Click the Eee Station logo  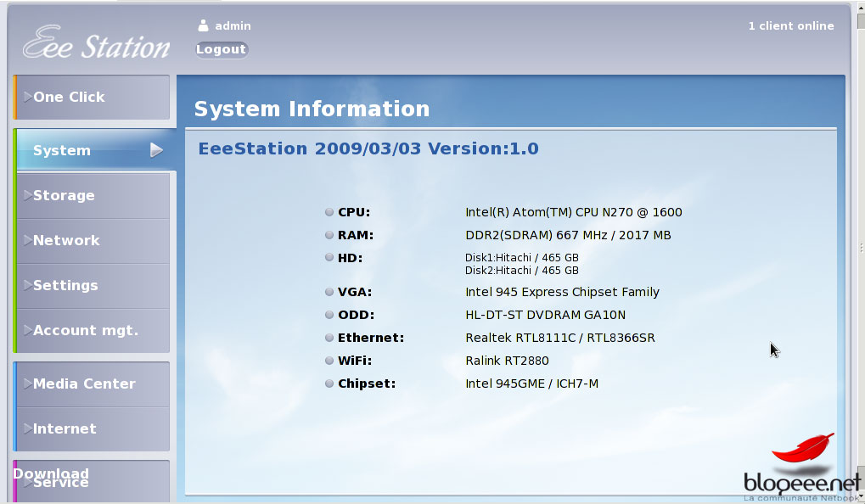96,43
